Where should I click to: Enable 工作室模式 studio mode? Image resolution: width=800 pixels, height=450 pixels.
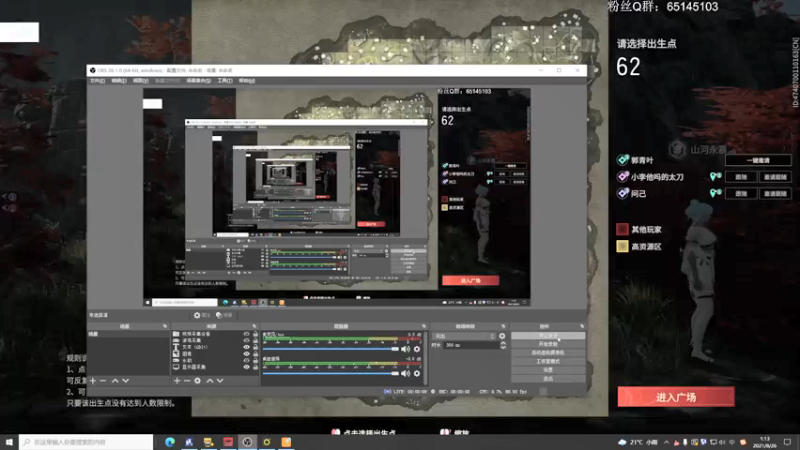pyautogui.click(x=548, y=361)
